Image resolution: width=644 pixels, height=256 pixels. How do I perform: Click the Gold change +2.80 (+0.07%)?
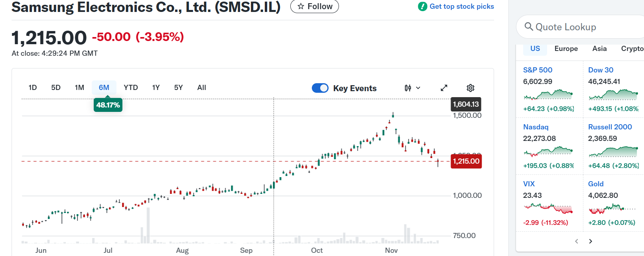click(x=612, y=223)
